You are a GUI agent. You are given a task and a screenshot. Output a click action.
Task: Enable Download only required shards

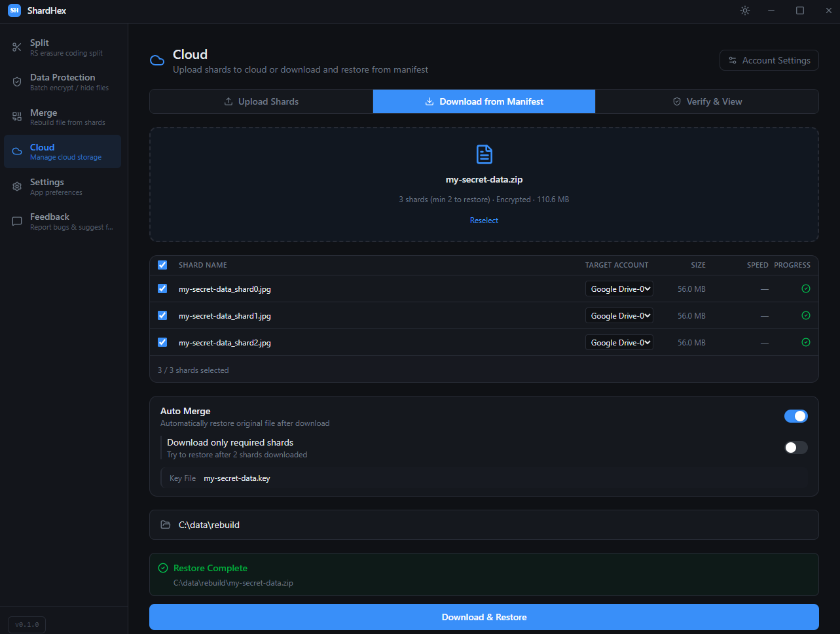[795, 448]
